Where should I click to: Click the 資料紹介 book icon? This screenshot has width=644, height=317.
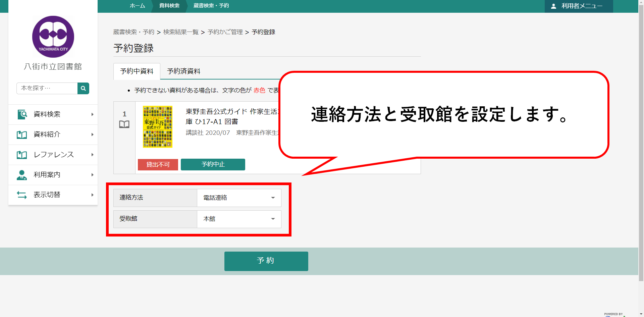22,135
